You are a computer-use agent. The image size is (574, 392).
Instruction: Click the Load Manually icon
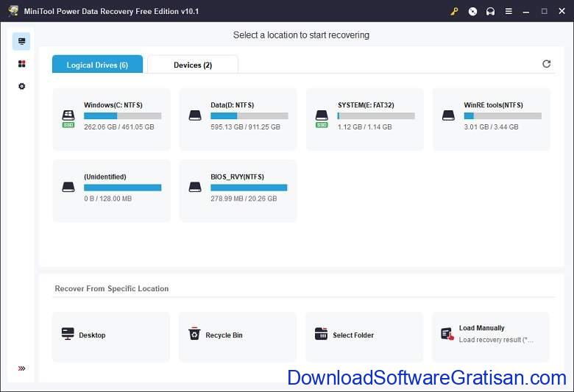pyautogui.click(x=447, y=334)
